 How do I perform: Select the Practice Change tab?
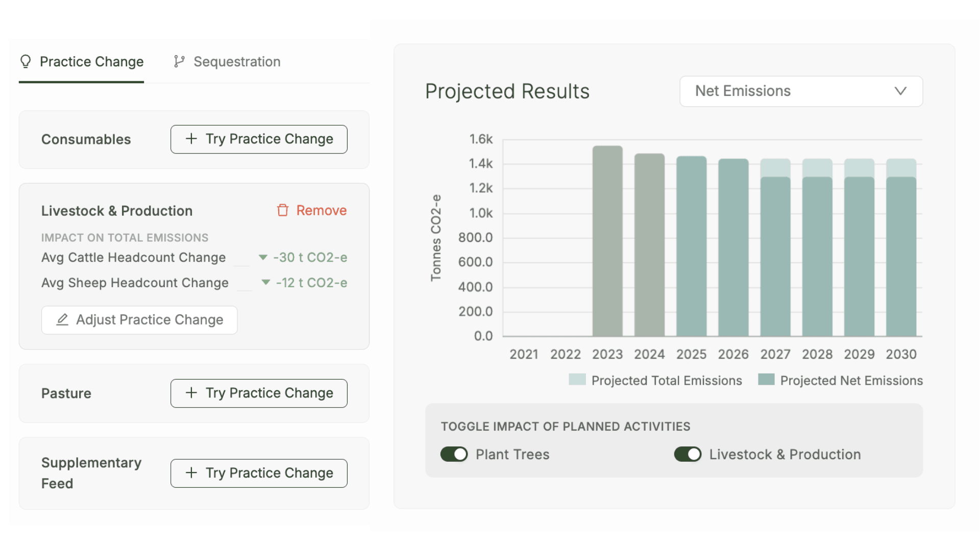(82, 62)
